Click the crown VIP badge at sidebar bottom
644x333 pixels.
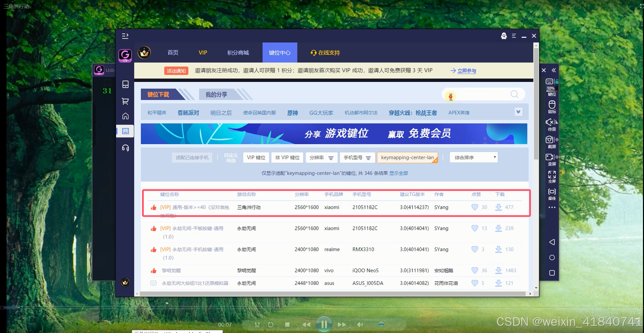(x=125, y=282)
